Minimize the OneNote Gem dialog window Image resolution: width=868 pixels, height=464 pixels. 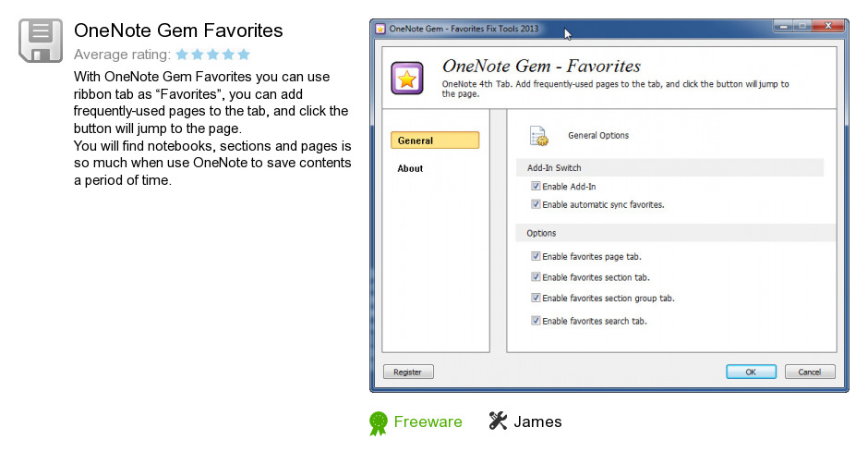tap(783, 26)
